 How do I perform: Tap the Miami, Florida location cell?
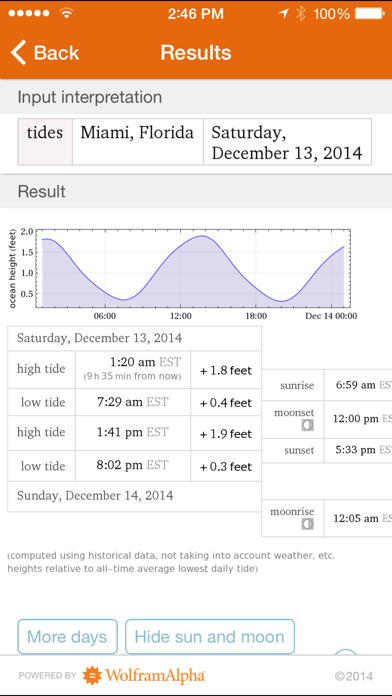tap(138, 142)
